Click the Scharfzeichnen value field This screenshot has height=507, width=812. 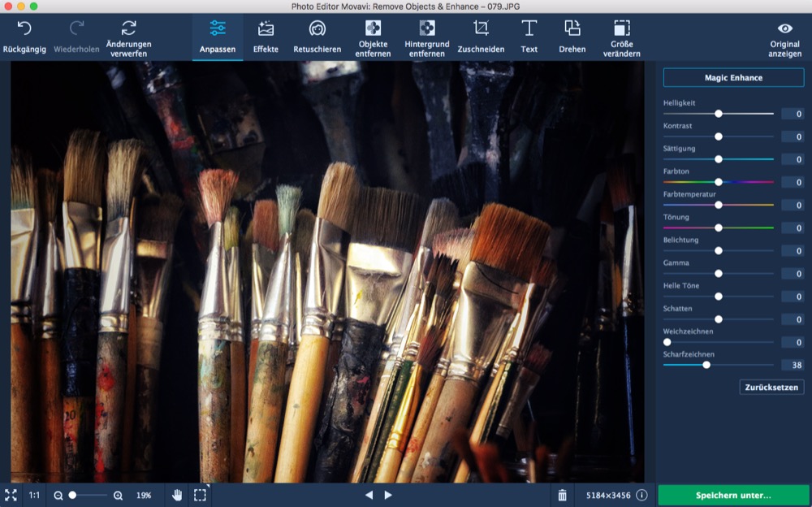tap(793, 366)
